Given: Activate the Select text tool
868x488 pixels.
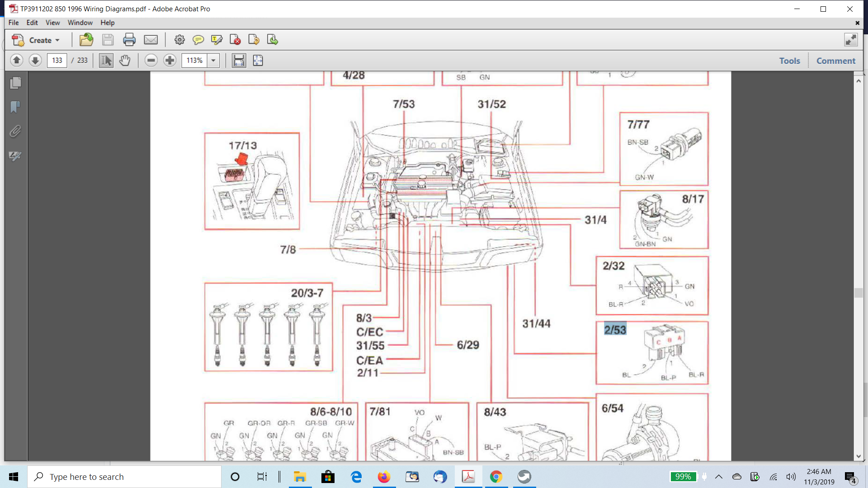Looking at the screenshot, I should tap(106, 60).
